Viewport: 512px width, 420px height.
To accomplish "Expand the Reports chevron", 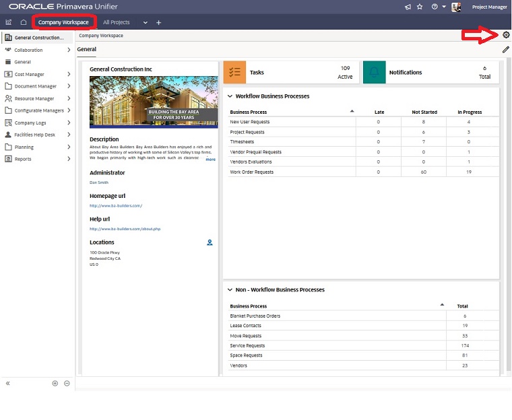I will 69,159.
